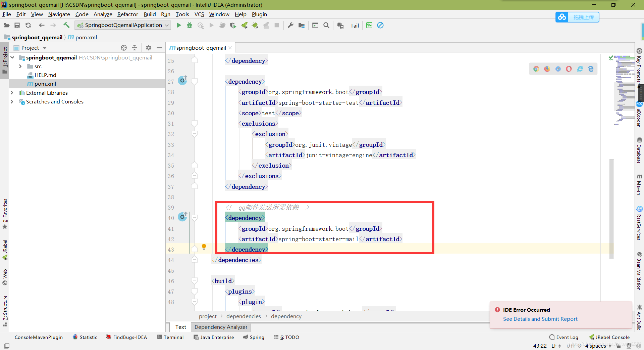
Task: Locate current file with the crosshair icon
Action: (x=124, y=48)
